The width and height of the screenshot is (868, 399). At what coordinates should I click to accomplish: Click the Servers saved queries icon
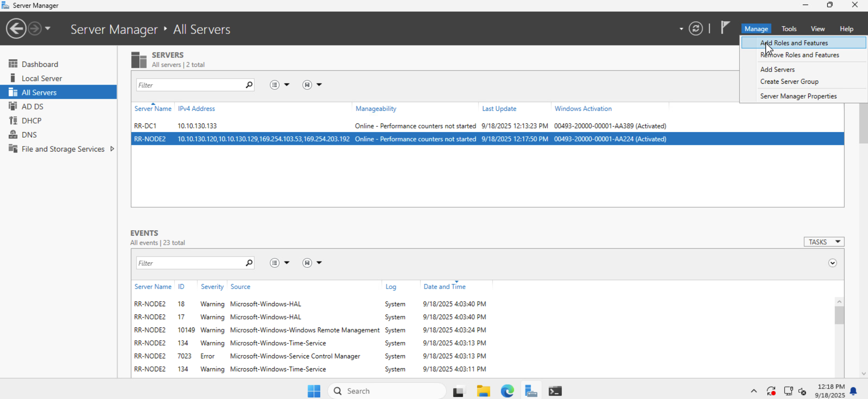coord(307,85)
